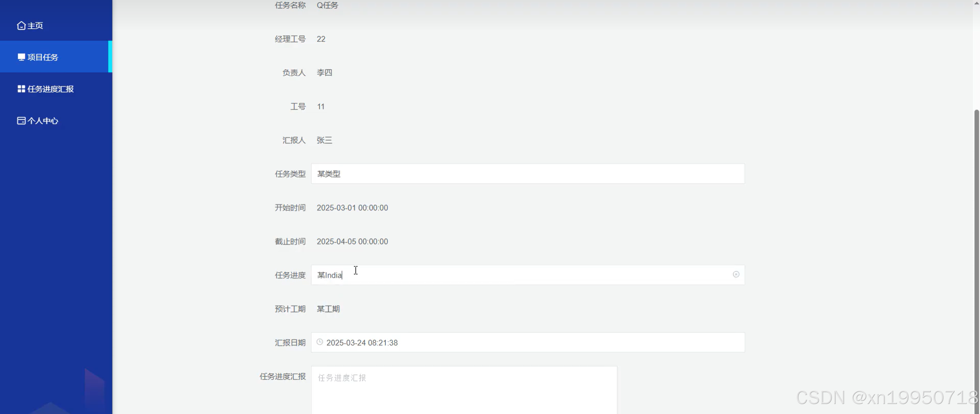980x414 pixels.
Task: Click the 任务类型 field label
Action: (290, 174)
